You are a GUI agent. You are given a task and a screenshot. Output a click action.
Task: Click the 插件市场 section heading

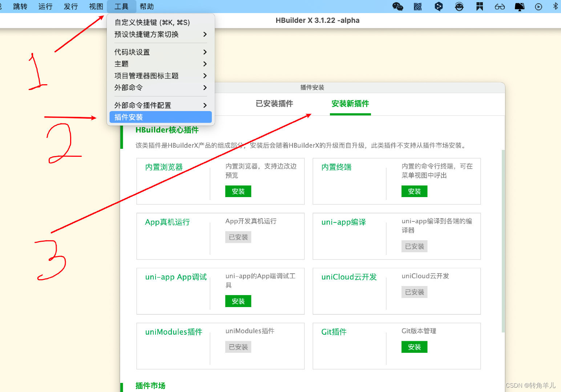click(x=150, y=385)
